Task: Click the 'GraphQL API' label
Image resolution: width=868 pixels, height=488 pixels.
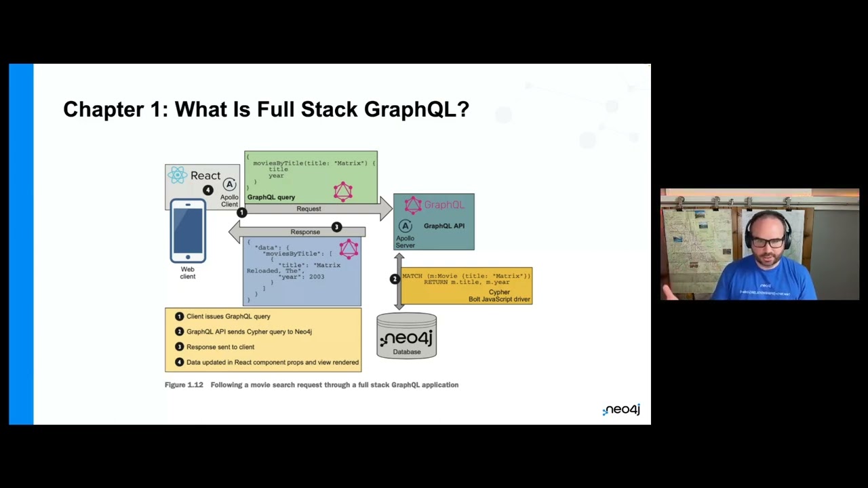Action: click(444, 226)
